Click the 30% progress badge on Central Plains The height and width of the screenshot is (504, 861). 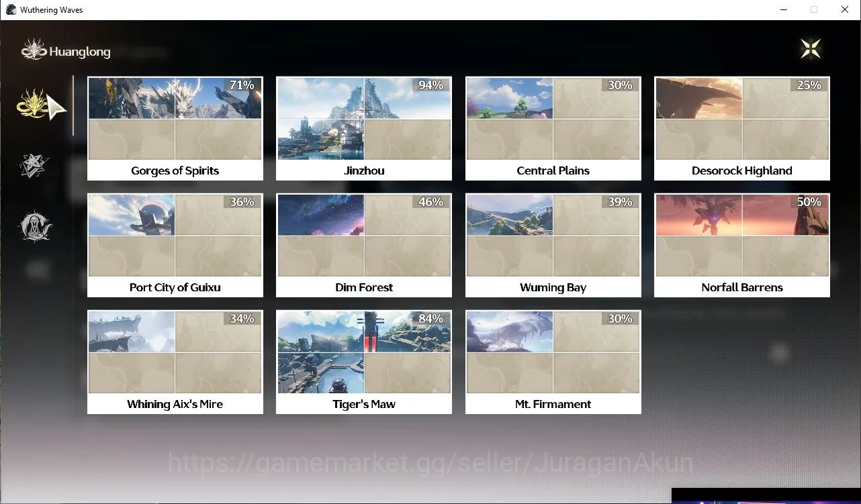[x=620, y=85]
